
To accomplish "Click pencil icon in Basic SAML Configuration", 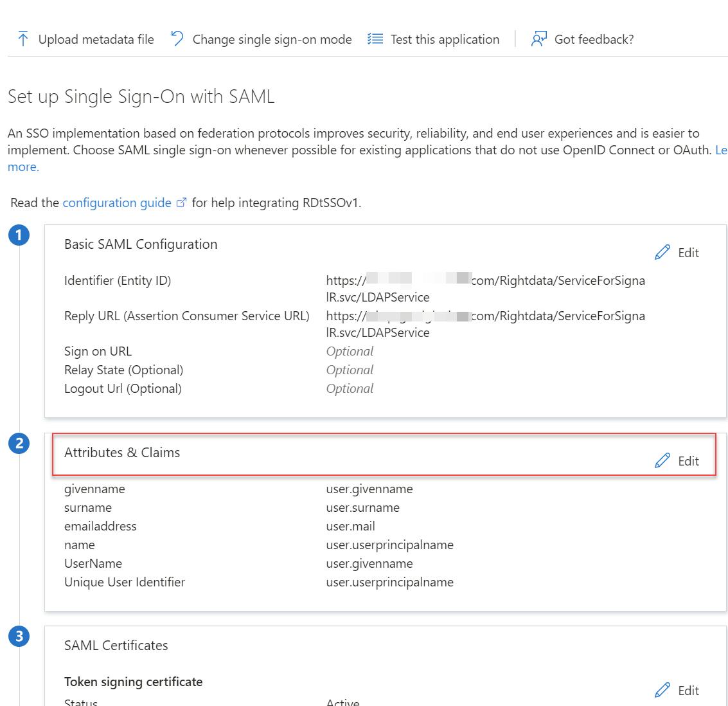I will [x=662, y=252].
